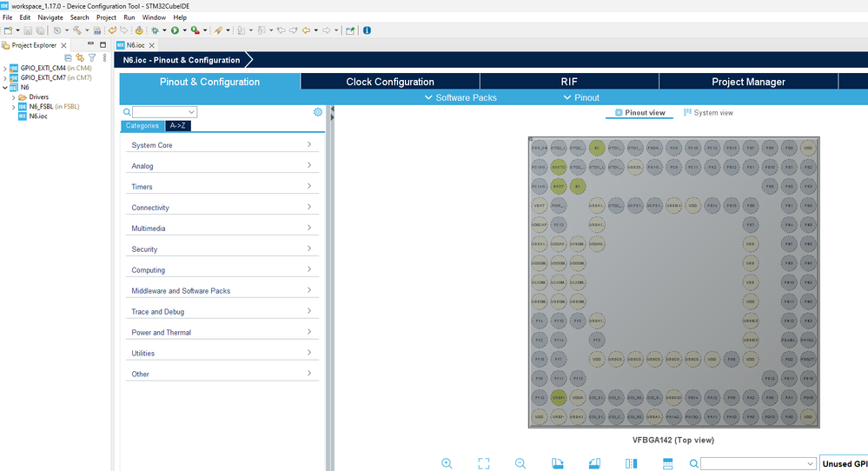Expand the N6_FSBL node
868x471 pixels.
[14, 107]
